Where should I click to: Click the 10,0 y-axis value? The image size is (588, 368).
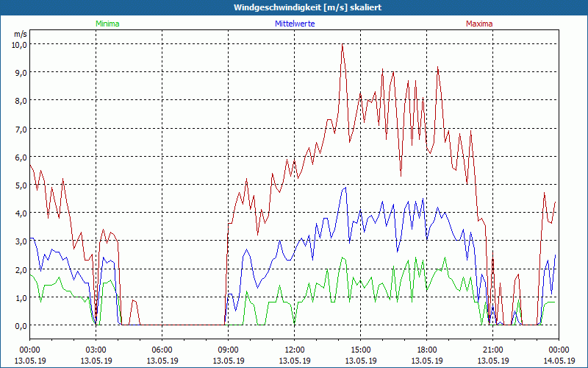(19, 45)
